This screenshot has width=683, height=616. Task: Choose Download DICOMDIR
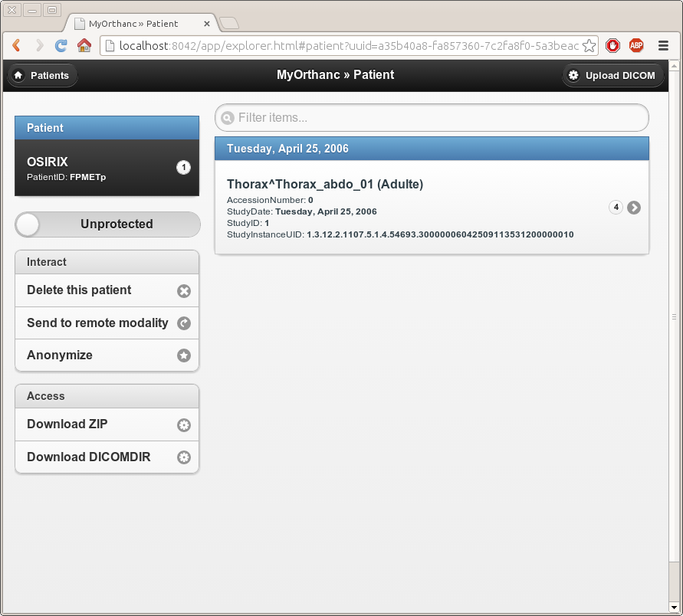pos(107,457)
